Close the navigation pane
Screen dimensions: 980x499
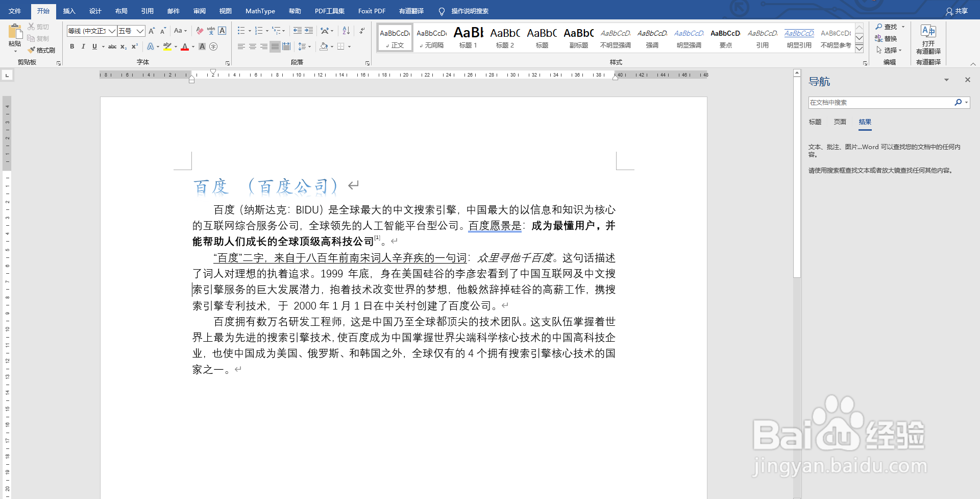pyautogui.click(x=968, y=80)
